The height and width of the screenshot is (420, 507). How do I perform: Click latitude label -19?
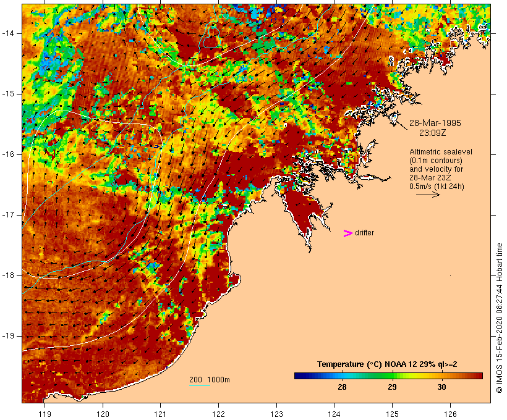tap(8, 336)
